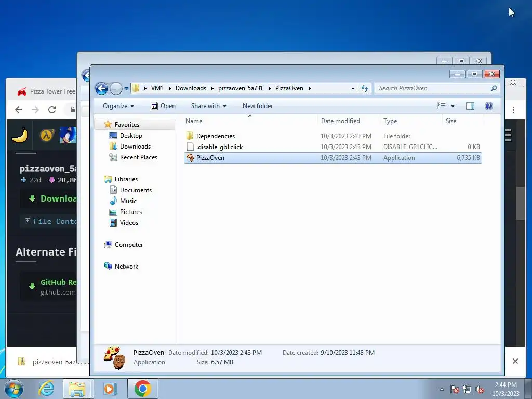This screenshot has width=532, height=399.
Task: Click the Explorer forward arrow button
Action: click(x=116, y=88)
